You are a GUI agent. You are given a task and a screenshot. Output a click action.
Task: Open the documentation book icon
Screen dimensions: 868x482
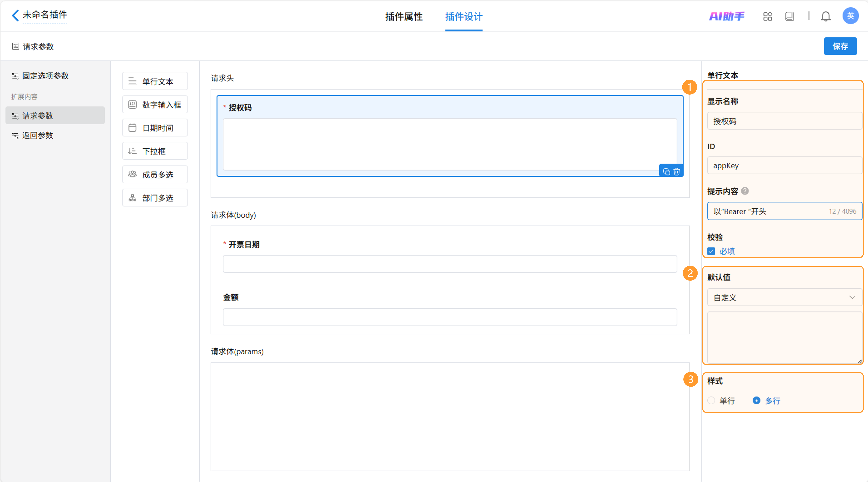(789, 16)
